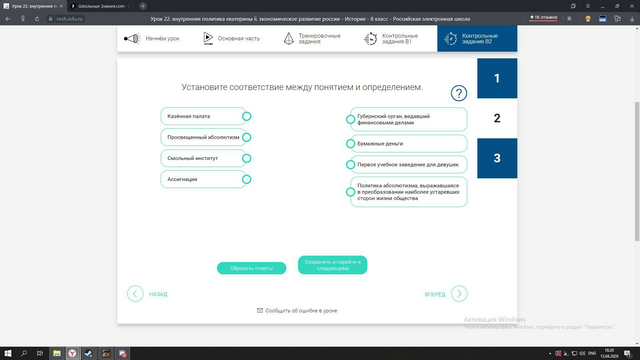Open the help question mark icon
Viewport: 640px width, 360px height.
459,93
